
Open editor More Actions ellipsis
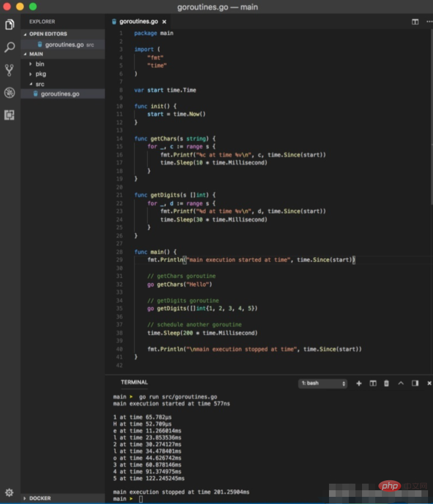429,21
